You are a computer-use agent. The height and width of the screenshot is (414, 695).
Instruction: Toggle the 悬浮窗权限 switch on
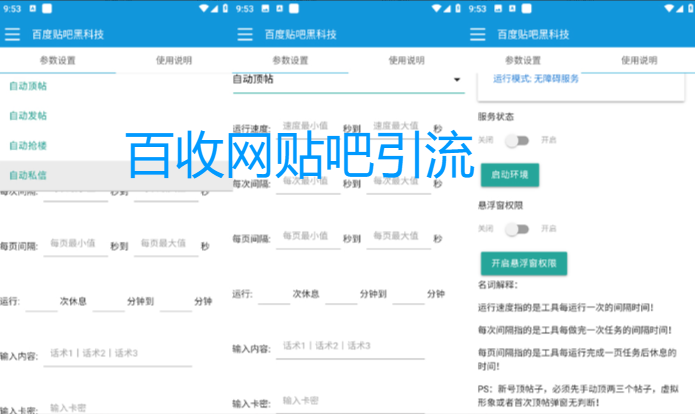[x=517, y=229]
